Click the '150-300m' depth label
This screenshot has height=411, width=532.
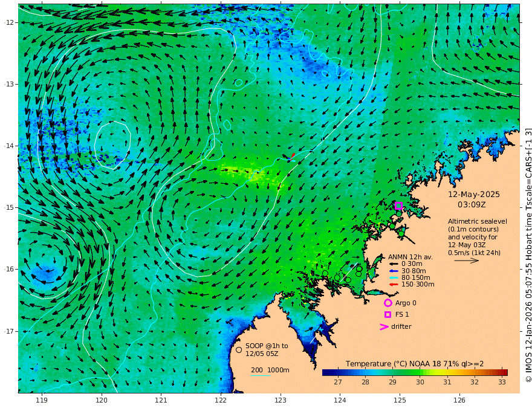click(x=418, y=285)
